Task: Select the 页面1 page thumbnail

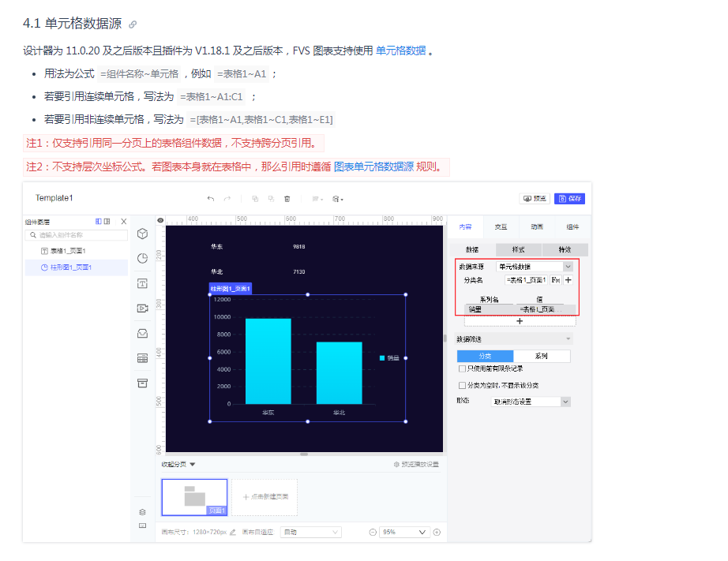Action: click(194, 497)
